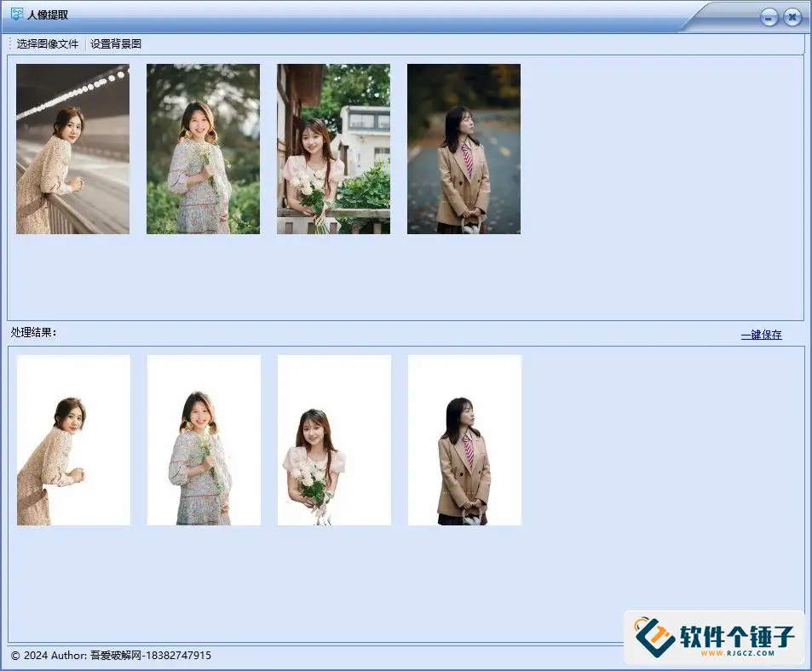Click the 2024 Author copyright status text
This screenshot has width=812, height=671.
111,655
